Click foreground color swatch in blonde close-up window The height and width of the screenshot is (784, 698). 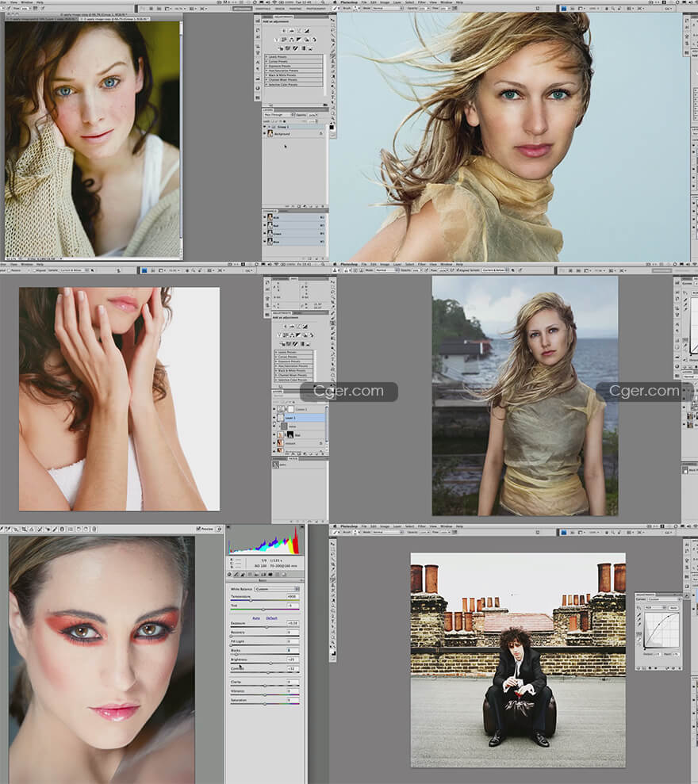(x=331, y=128)
